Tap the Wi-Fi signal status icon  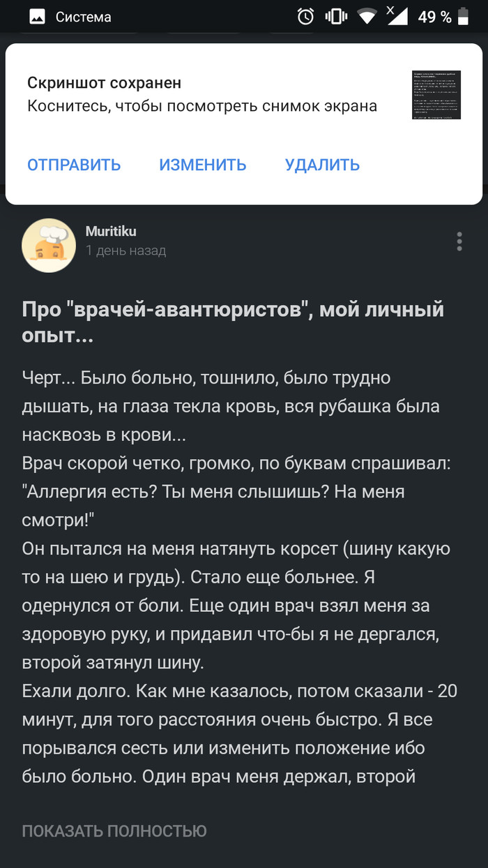point(366,17)
